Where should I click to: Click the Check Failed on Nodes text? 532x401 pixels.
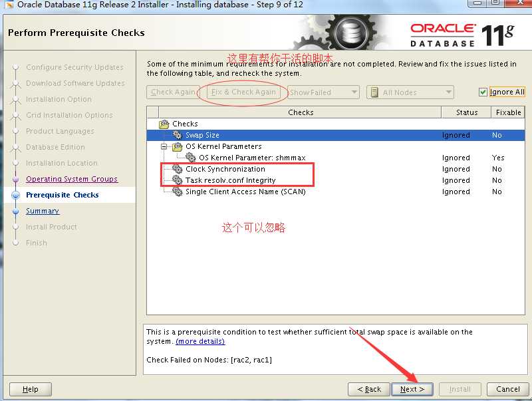coord(209,360)
